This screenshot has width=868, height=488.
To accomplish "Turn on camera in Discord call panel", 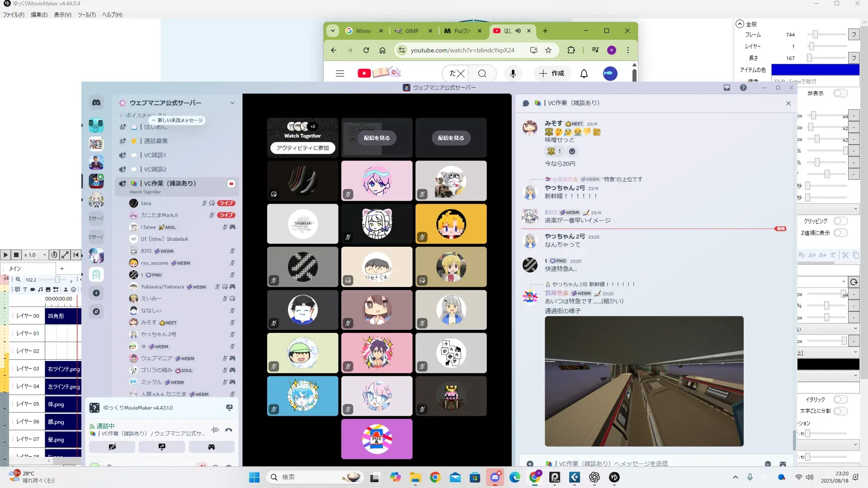I will point(112,447).
